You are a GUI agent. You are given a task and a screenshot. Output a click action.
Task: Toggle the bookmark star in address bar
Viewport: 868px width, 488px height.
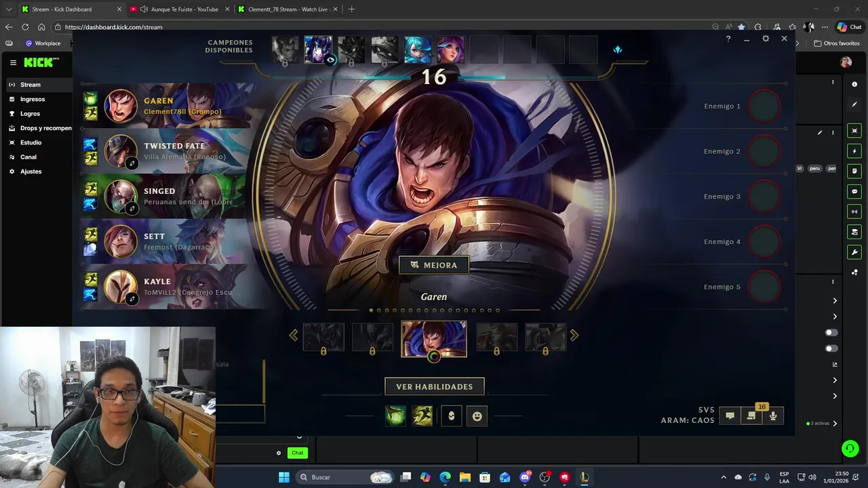[742, 27]
